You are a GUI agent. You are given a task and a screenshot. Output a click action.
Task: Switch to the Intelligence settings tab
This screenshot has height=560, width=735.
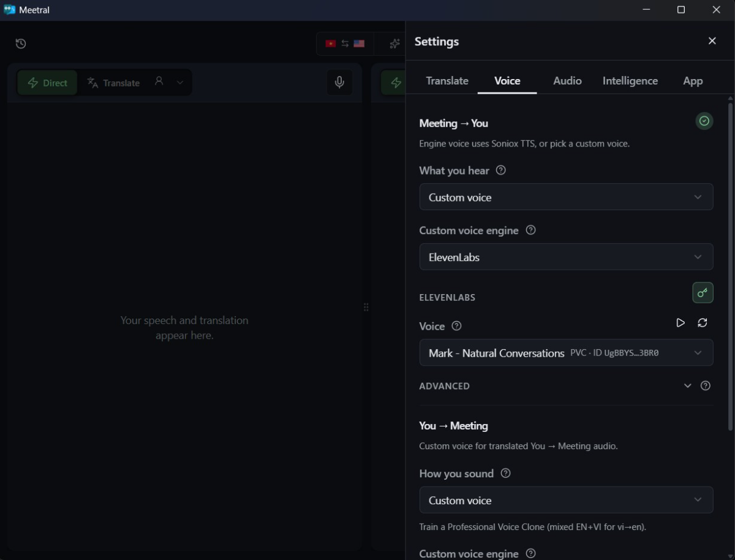pyautogui.click(x=630, y=81)
